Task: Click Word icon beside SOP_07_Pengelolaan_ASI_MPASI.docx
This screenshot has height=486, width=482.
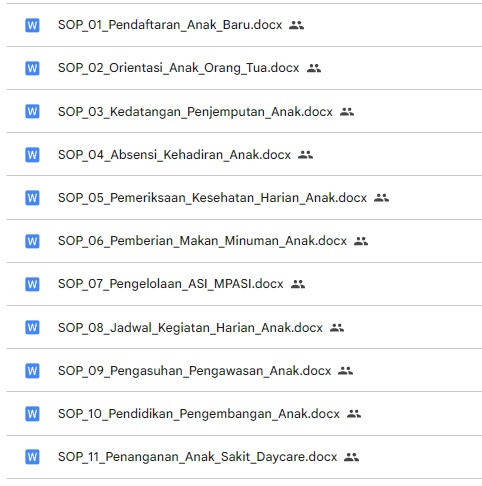Action: (x=32, y=284)
